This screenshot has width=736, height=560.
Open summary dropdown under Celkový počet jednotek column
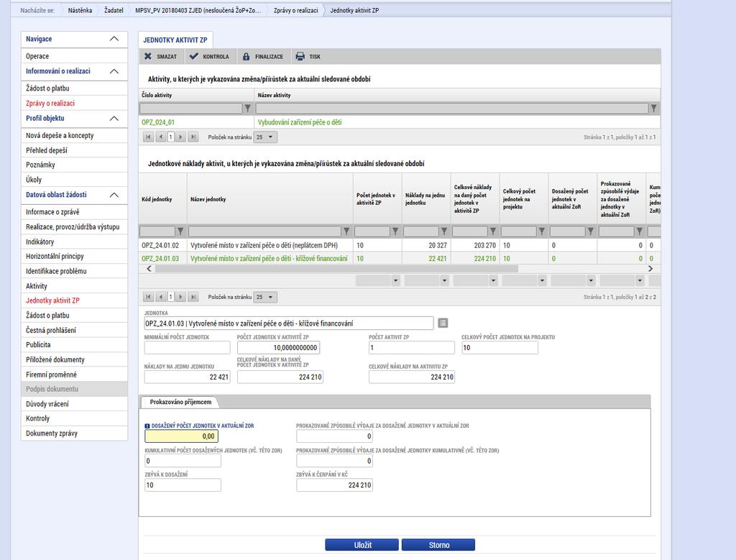[x=542, y=280]
